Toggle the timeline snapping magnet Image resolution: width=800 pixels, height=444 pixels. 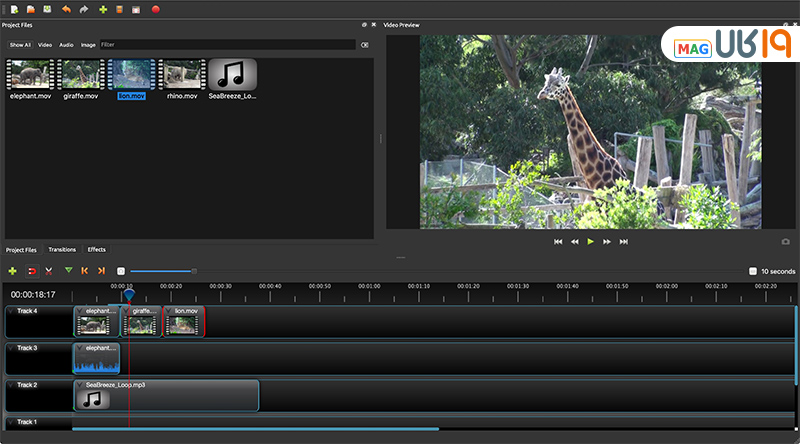[x=31, y=271]
